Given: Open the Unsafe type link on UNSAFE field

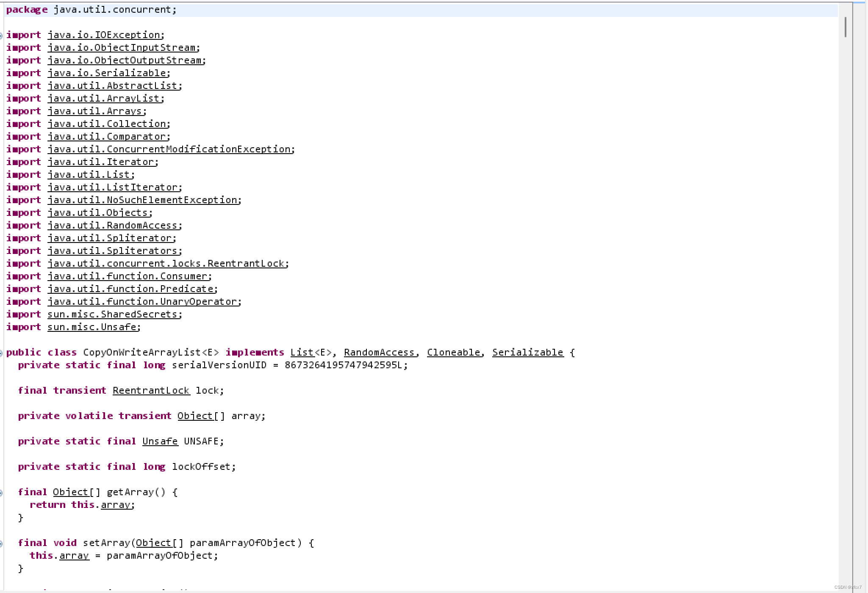Looking at the screenshot, I should coord(160,441).
